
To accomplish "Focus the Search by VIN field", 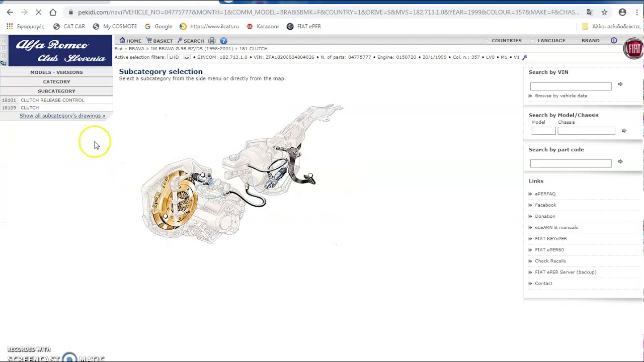I will 571,86.
